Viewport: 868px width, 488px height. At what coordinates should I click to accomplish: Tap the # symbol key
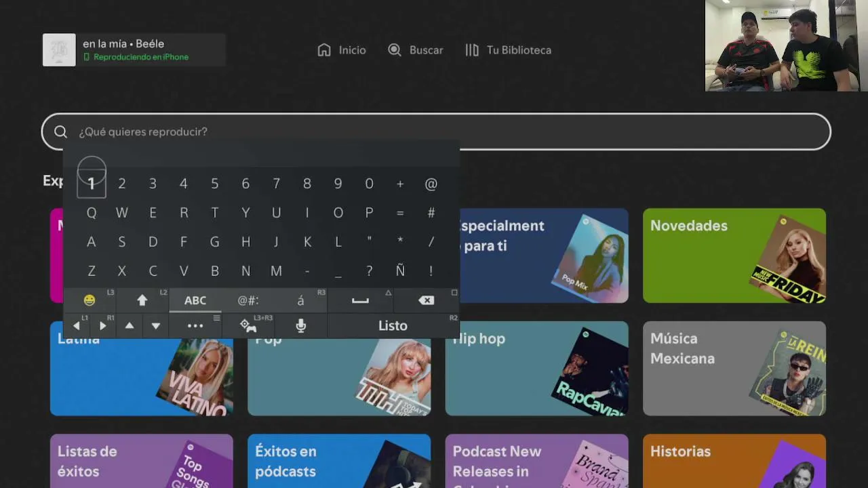pyautogui.click(x=431, y=213)
